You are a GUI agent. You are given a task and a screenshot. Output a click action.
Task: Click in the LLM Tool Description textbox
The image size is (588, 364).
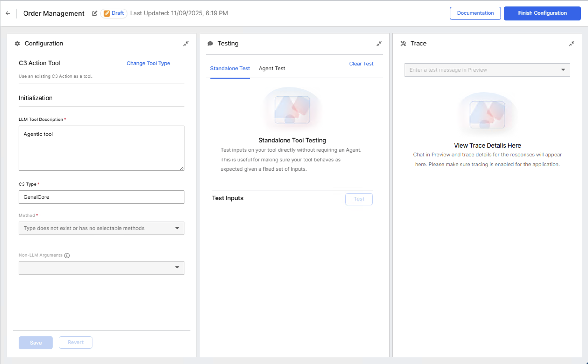pos(101,148)
